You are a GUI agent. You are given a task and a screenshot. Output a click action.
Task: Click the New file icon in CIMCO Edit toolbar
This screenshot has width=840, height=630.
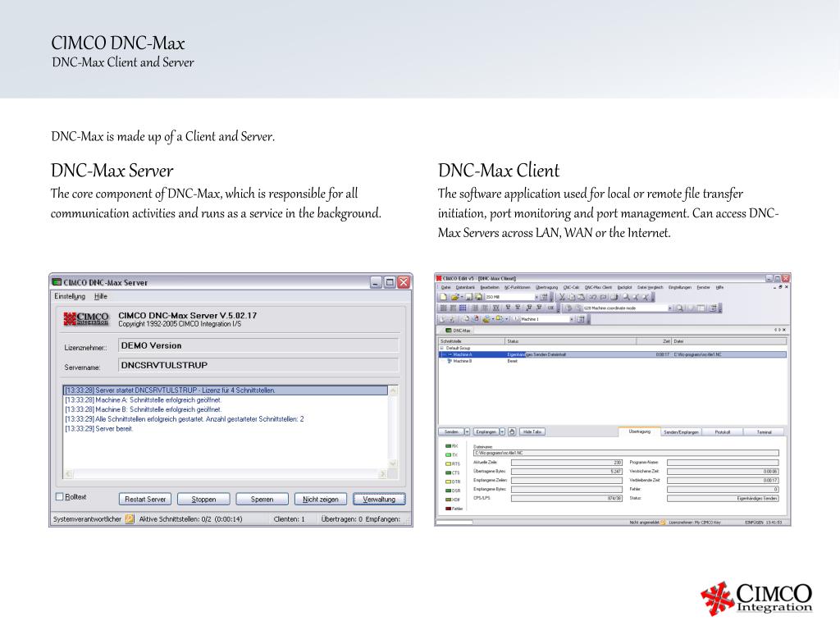pos(444,297)
